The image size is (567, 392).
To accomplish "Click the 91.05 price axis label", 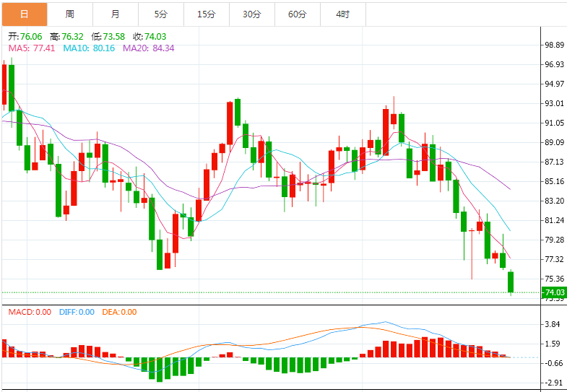I will tap(554, 123).
